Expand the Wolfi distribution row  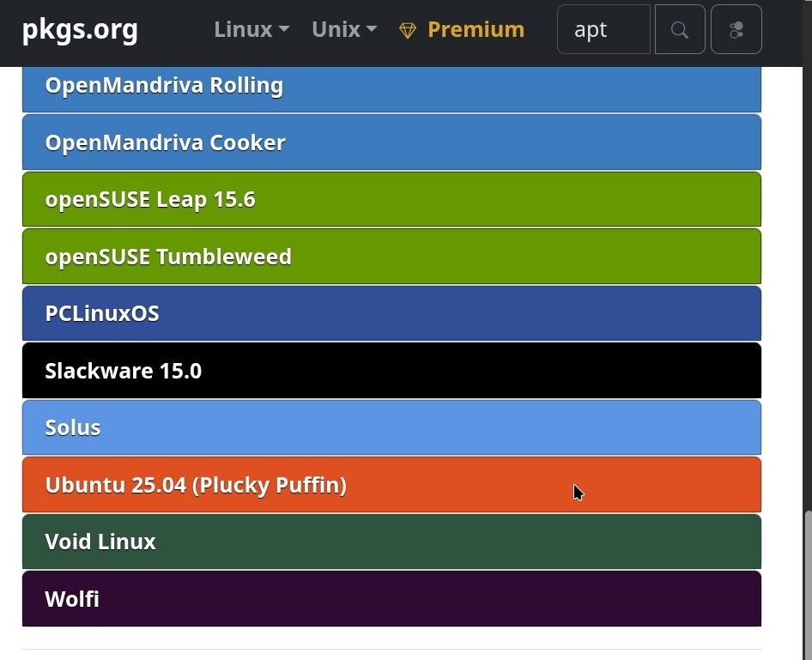391,599
